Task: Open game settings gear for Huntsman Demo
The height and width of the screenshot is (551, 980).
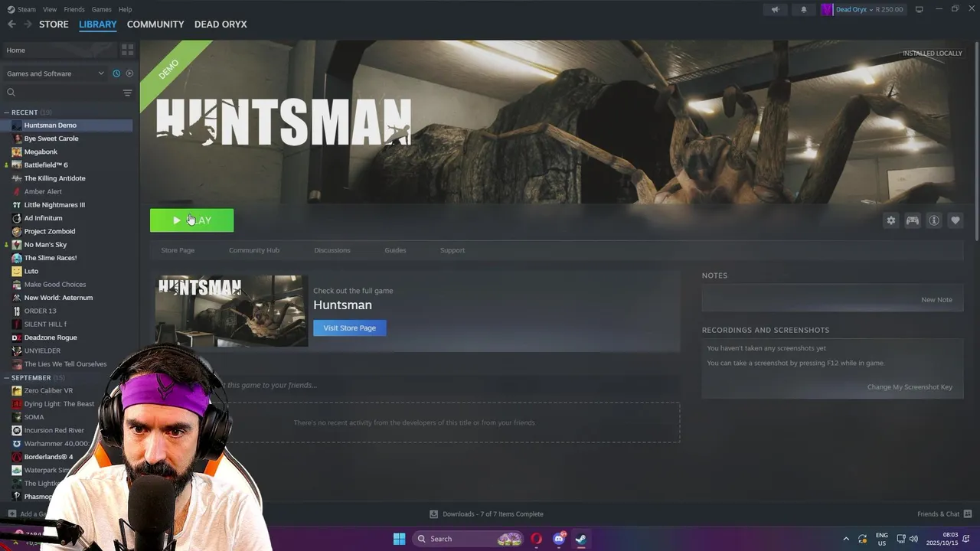Action: coord(891,220)
